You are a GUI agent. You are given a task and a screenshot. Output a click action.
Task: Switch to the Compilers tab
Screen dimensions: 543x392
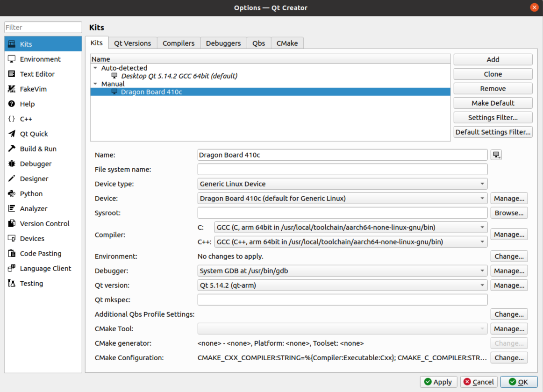click(x=179, y=43)
